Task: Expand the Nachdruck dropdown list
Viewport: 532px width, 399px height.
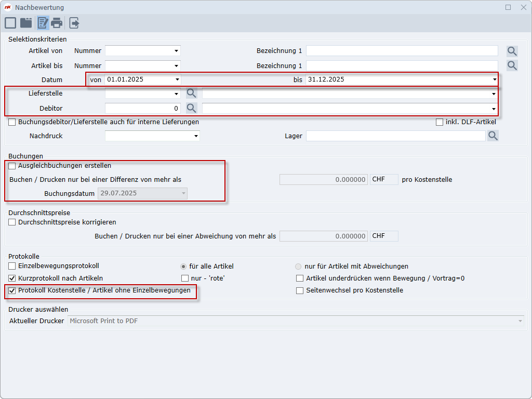Action: [196, 136]
